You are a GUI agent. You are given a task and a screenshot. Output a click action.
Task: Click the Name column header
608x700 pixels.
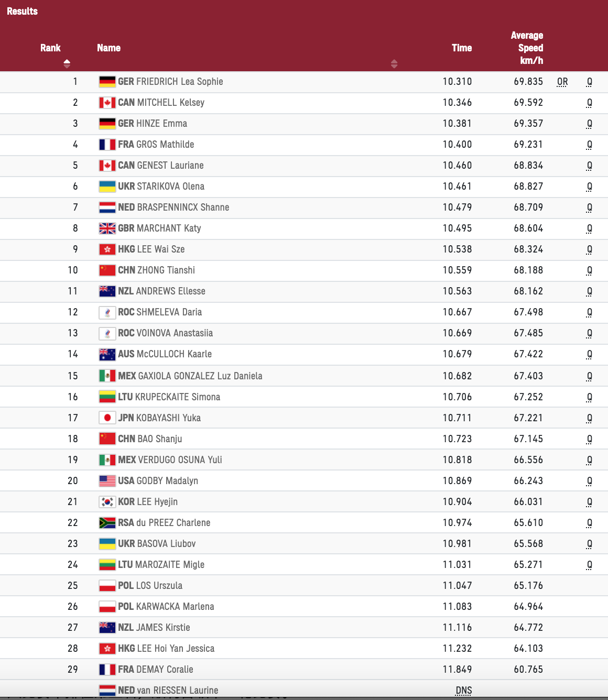[108, 48]
